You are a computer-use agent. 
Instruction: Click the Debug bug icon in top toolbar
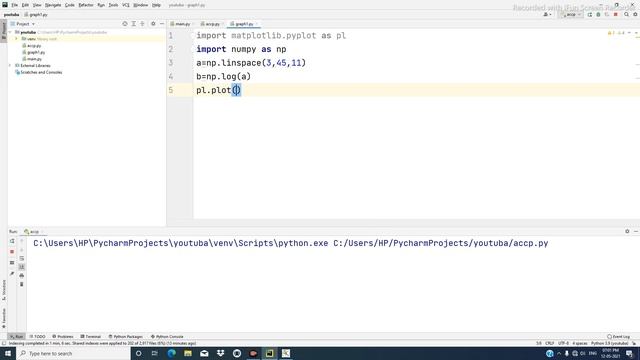click(x=598, y=15)
